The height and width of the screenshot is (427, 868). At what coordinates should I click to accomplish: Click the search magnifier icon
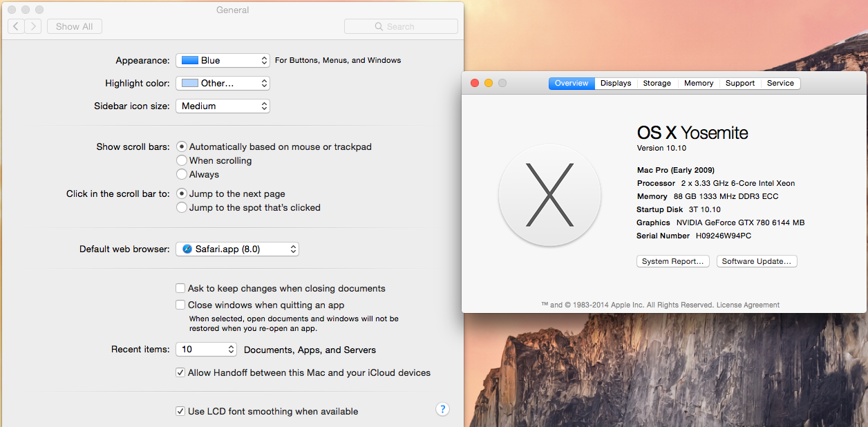379,26
